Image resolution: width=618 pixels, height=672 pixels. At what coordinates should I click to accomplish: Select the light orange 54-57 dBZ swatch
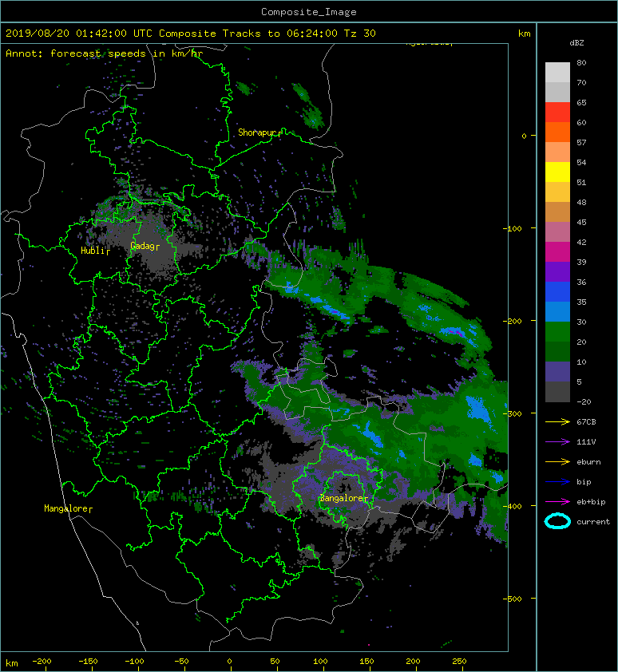click(557, 152)
